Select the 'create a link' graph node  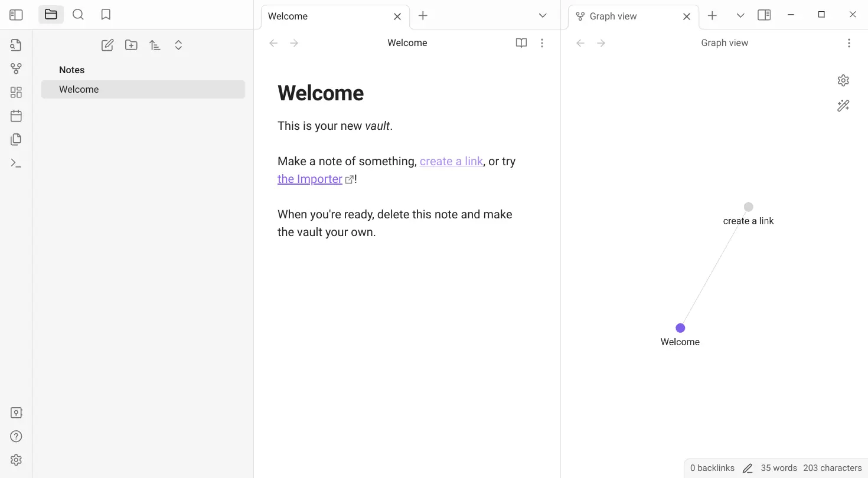(x=749, y=207)
